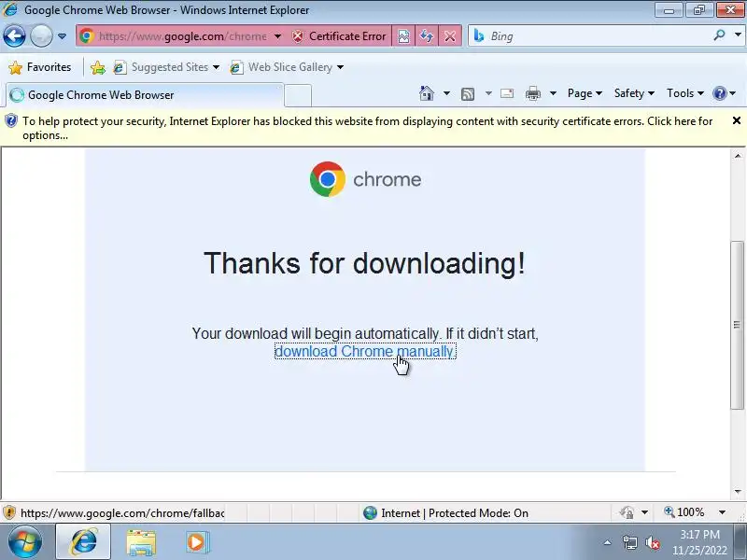
Task: Expand the zoom level dropdown arrow
Action: 722,512
